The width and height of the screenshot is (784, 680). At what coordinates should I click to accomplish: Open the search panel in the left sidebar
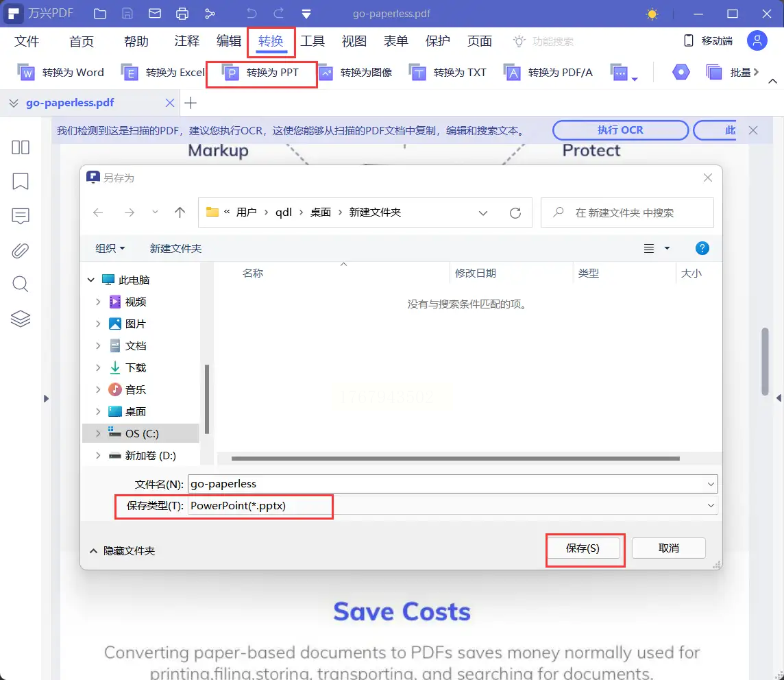[21, 284]
